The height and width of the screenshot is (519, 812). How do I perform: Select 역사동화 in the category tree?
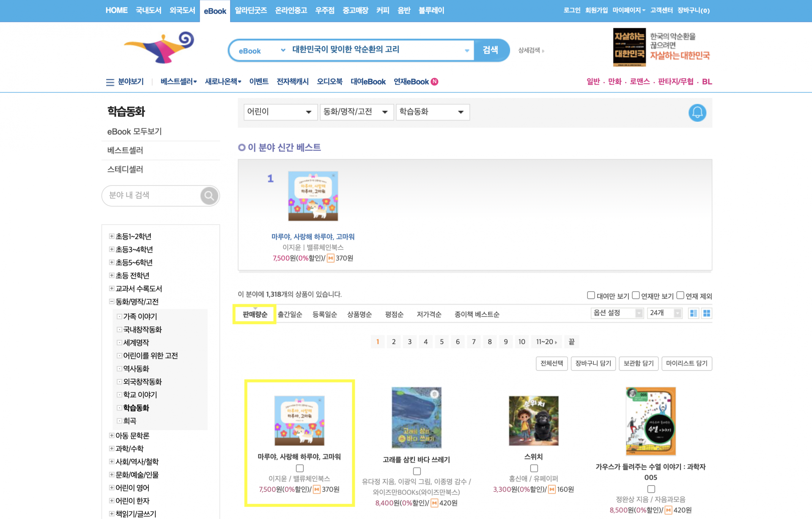136,369
